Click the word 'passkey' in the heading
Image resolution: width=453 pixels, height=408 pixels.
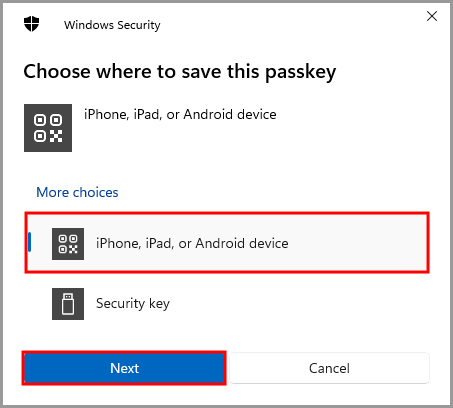point(301,73)
